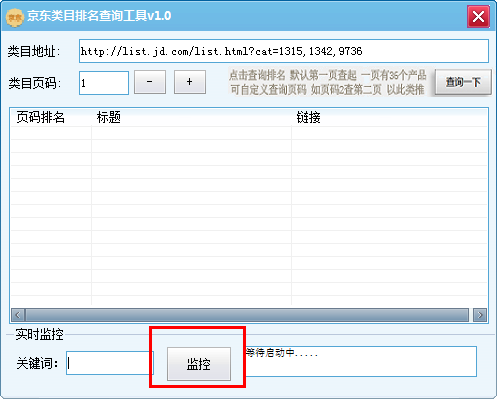Focus the 关键词 keyword input field

click(110, 363)
